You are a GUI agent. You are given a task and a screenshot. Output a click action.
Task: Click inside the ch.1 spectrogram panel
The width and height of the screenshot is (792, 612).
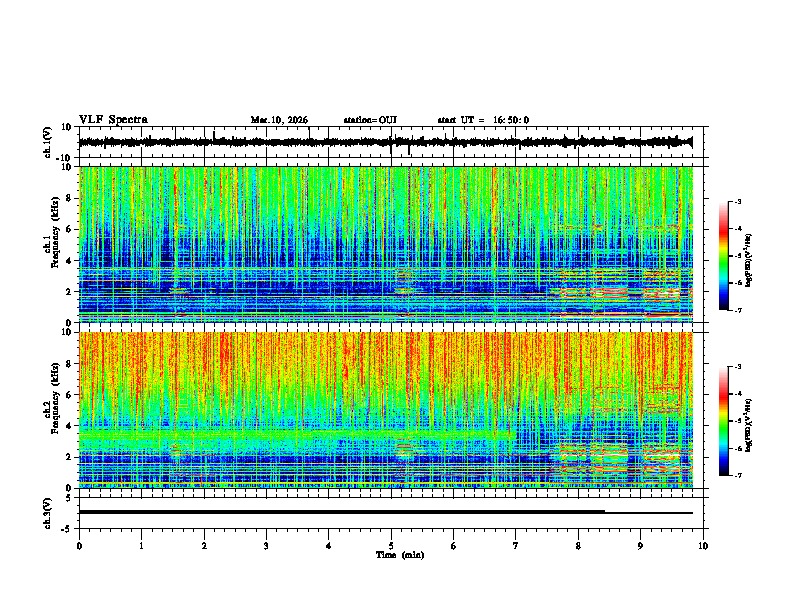coord(393,244)
